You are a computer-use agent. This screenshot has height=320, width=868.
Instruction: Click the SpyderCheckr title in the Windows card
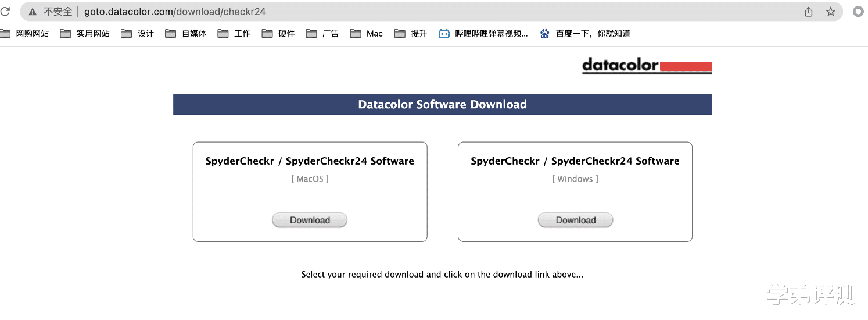pos(575,161)
